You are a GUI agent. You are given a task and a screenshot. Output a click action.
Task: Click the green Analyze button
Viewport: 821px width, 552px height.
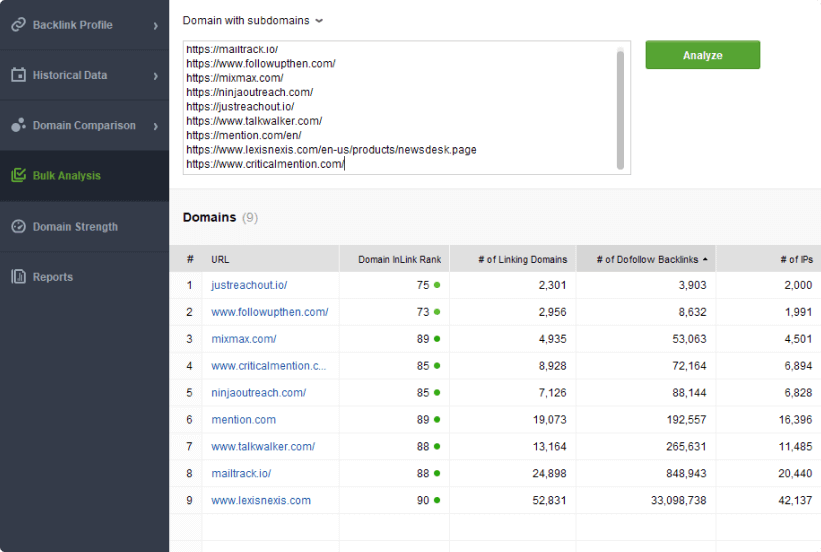coord(703,55)
